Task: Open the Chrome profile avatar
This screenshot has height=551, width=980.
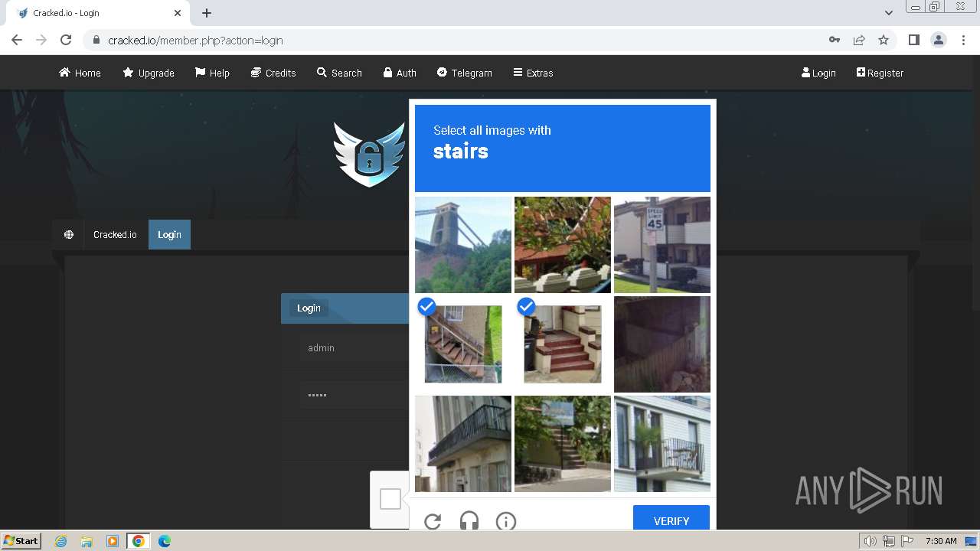Action: (938, 40)
